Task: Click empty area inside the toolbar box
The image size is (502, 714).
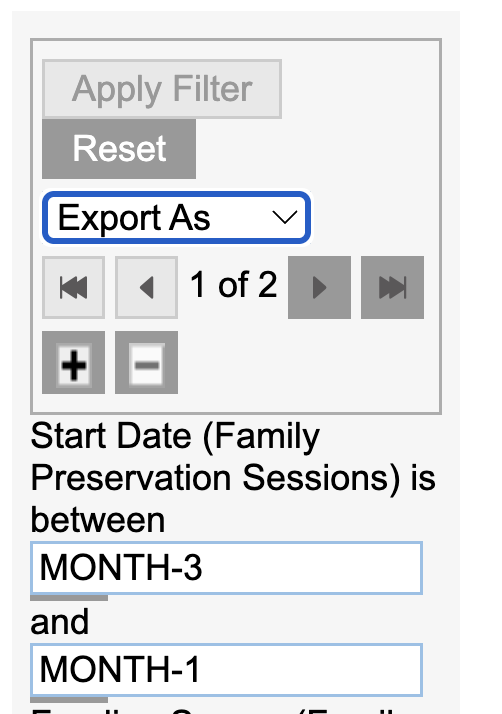Action: [x=310, y=364]
